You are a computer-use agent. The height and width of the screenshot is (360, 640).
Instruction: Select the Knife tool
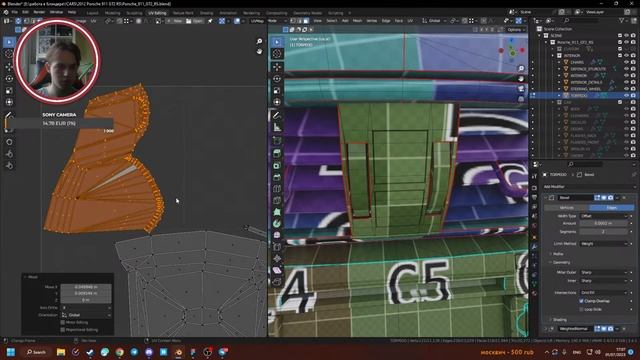coord(277,200)
